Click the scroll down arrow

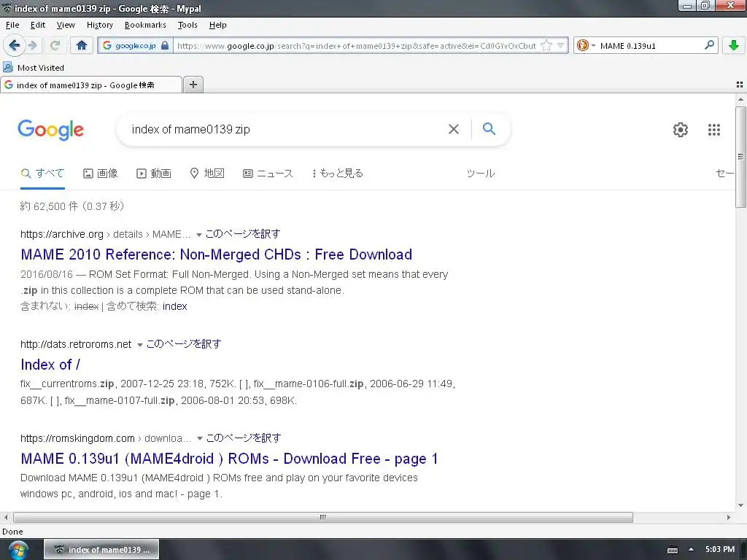(x=740, y=505)
